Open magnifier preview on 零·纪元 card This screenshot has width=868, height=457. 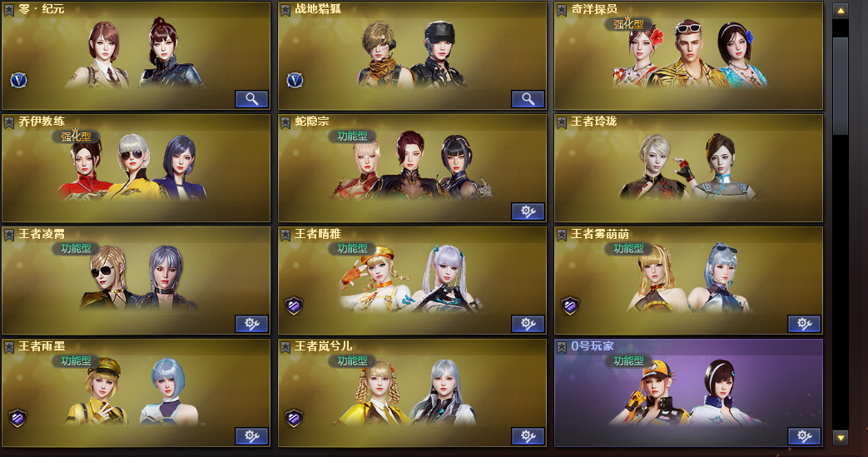[251, 99]
